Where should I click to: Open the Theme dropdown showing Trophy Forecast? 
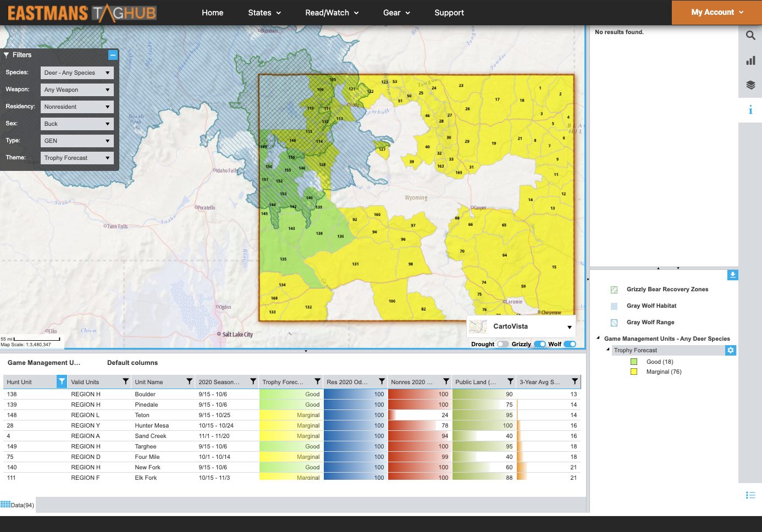coord(77,158)
